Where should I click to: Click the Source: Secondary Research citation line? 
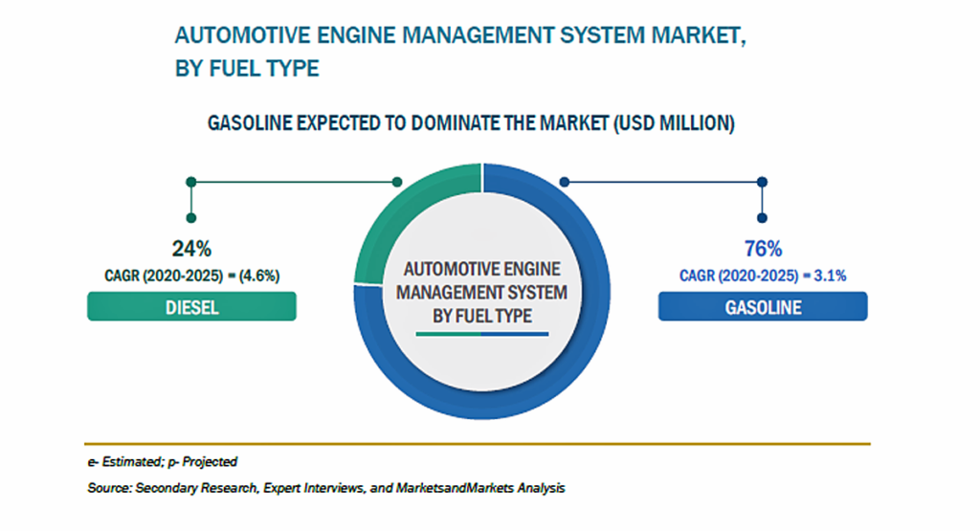pyautogui.click(x=325, y=488)
